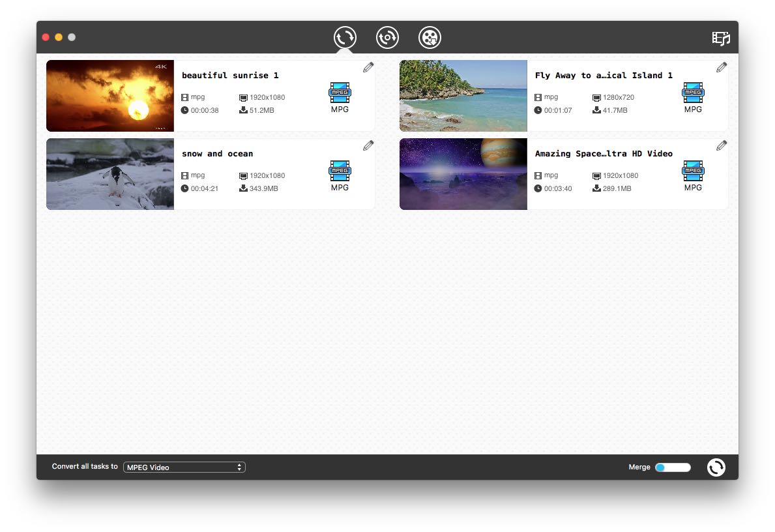This screenshot has width=775, height=532.
Task: Edit the Fly Away to a…ical Island 1 video
Action: coord(722,67)
